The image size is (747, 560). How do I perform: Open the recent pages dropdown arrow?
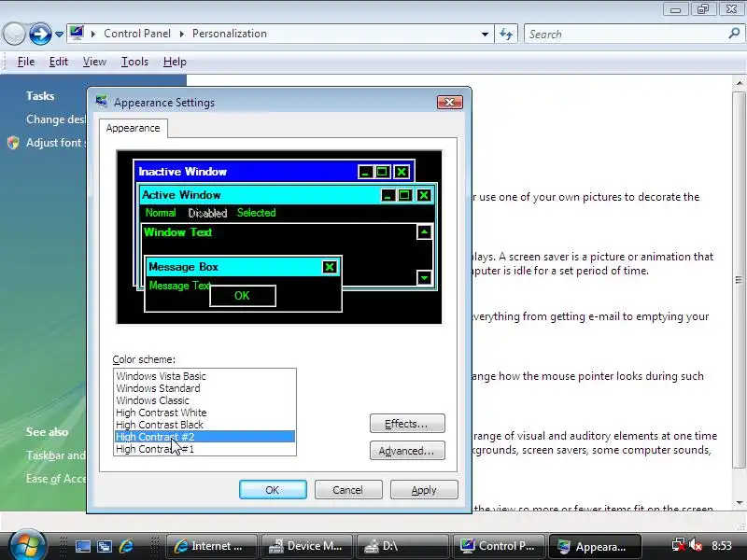pos(59,35)
